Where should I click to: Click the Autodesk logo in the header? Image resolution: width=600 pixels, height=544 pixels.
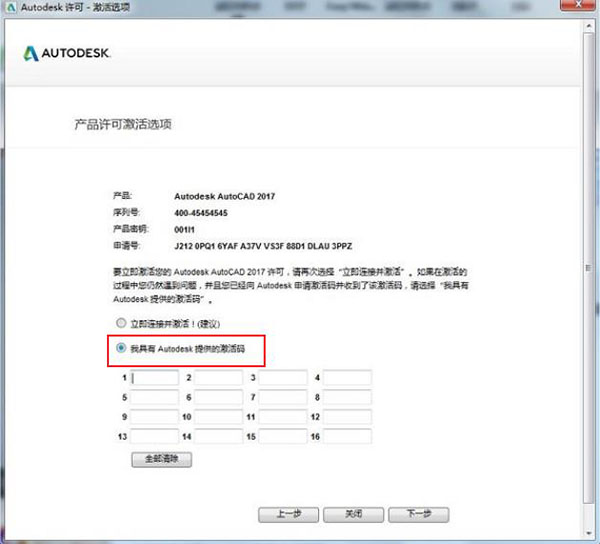[67, 53]
